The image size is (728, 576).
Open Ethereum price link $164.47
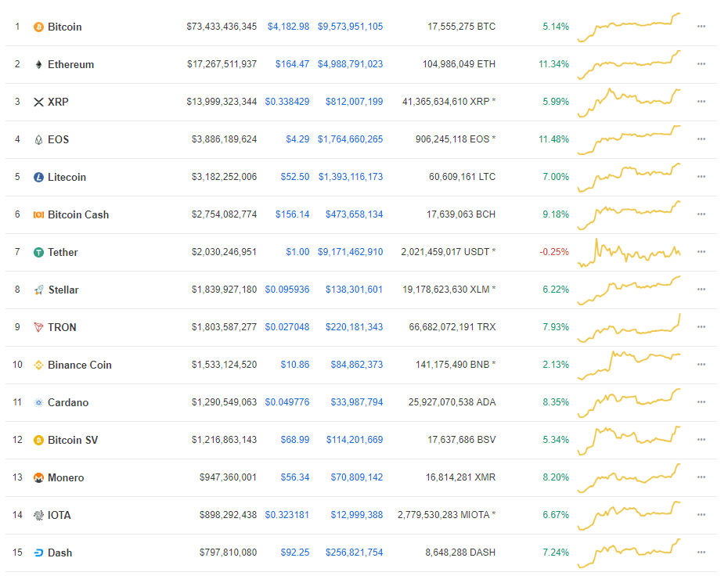tap(292, 64)
